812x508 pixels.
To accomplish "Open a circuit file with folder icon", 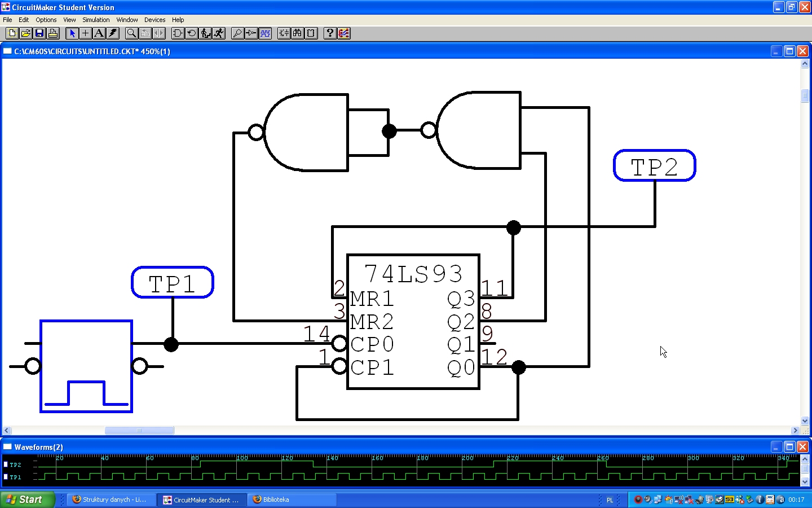I will (x=25, y=33).
